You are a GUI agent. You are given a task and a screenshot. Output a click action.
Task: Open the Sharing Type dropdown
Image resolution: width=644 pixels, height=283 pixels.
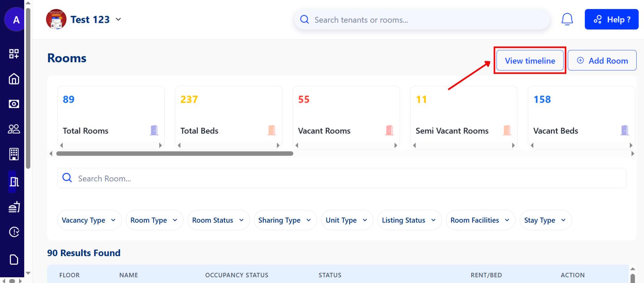tap(285, 220)
